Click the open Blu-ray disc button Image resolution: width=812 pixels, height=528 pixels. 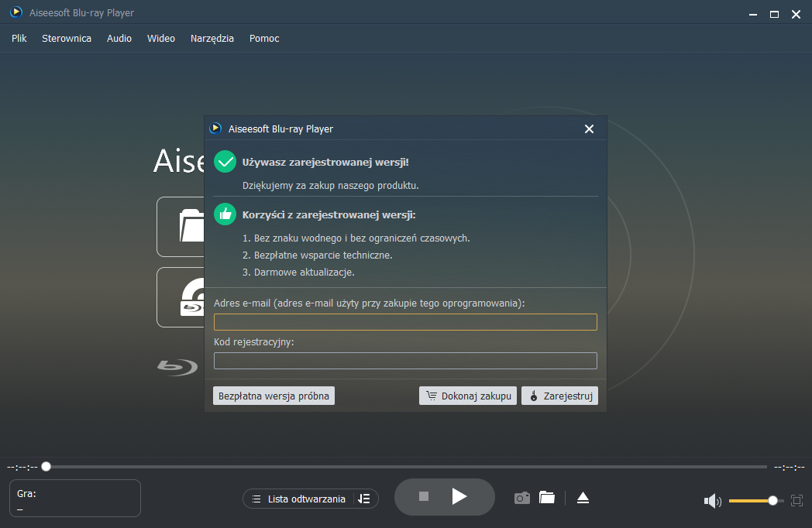click(181, 297)
